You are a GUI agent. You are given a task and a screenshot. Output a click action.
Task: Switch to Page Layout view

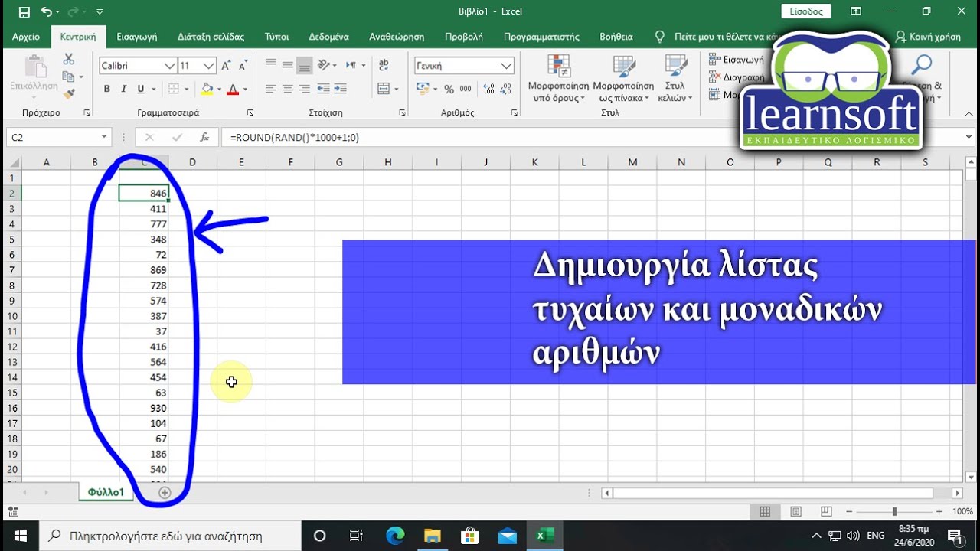coord(795,511)
